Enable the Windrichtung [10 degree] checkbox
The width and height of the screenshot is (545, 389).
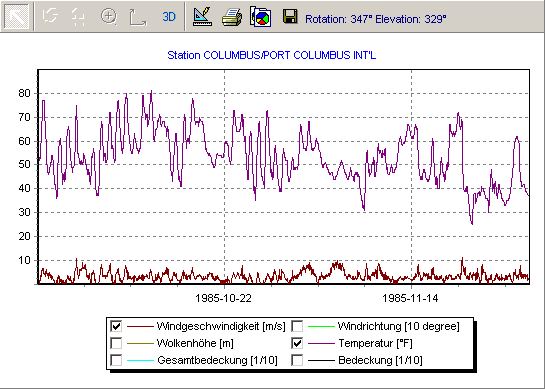pos(297,326)
